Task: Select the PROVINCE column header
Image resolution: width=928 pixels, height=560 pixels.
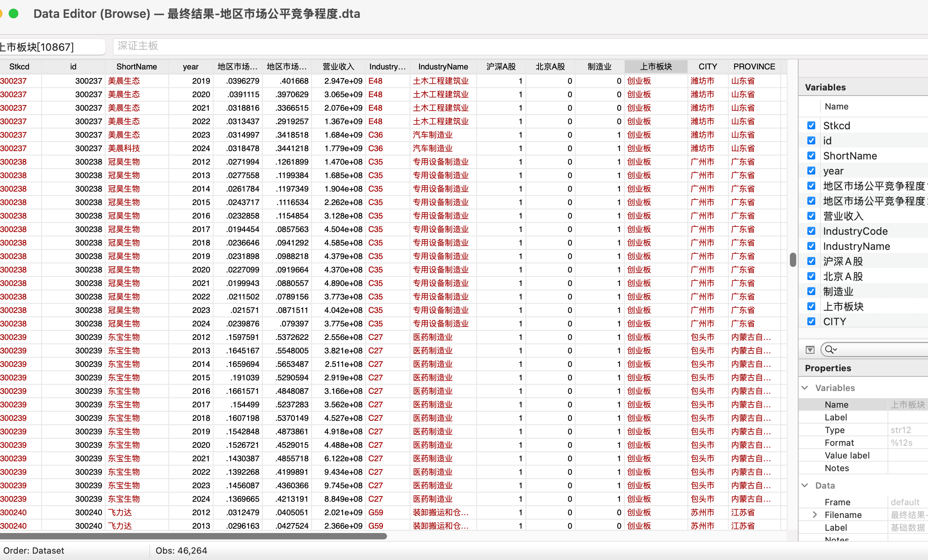Action: [754, 67]
